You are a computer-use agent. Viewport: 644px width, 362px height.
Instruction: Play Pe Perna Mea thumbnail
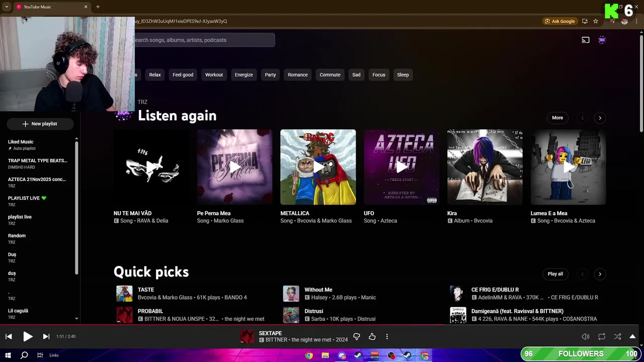click(x=234, y=167)
